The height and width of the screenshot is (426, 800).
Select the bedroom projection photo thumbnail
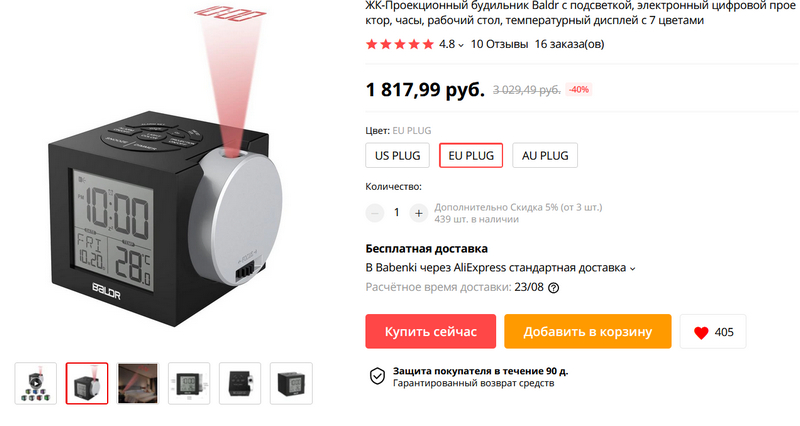138,384
